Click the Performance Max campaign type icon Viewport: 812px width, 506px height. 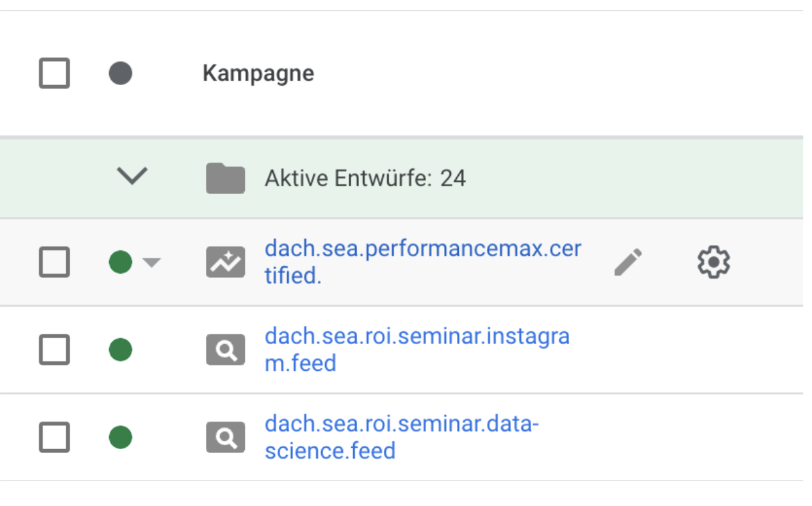(x=225, y=262)
